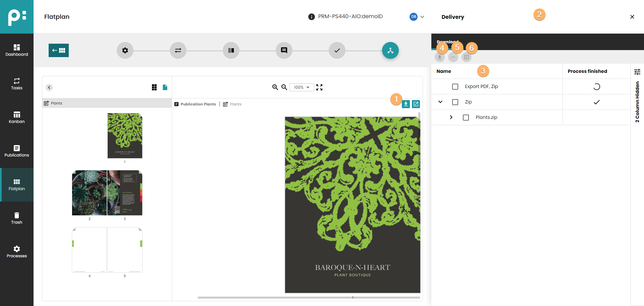
Task: Open Publications in the sidebar
Action: pyautogui.click(x=17, y=151)
